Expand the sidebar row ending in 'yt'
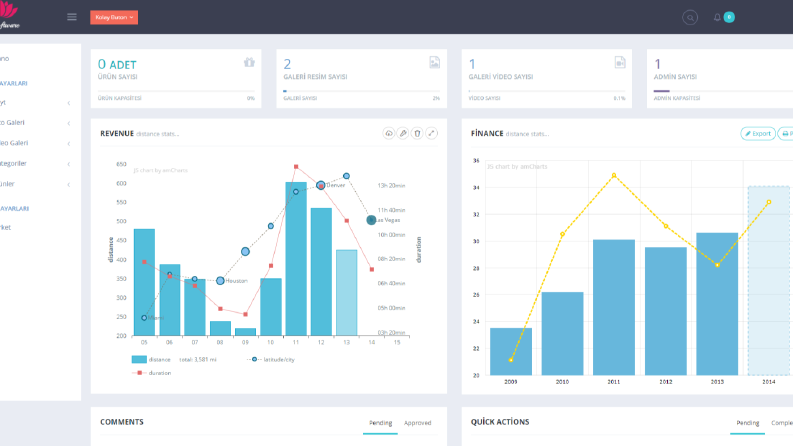 tap(69, 103)
